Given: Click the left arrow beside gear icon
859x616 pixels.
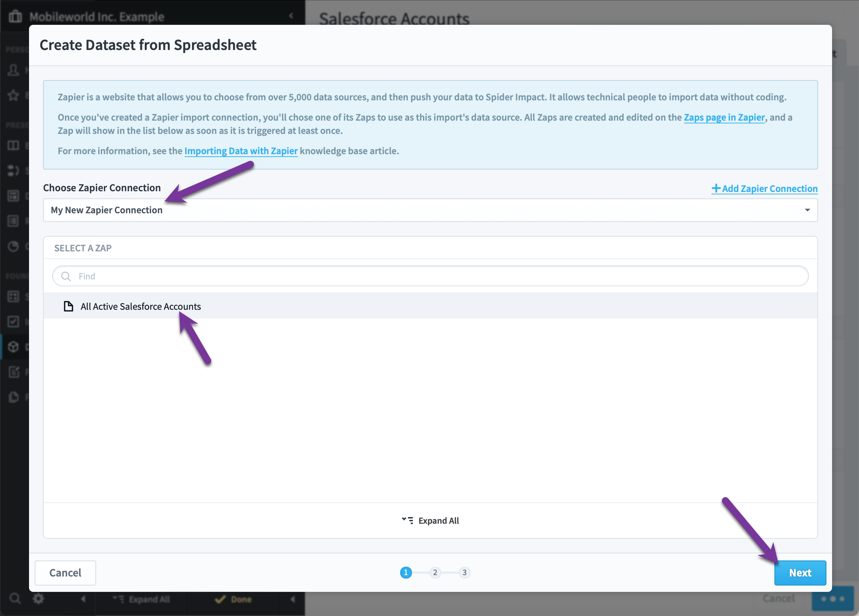Looking at the screenshot, I should click(83, 599).
